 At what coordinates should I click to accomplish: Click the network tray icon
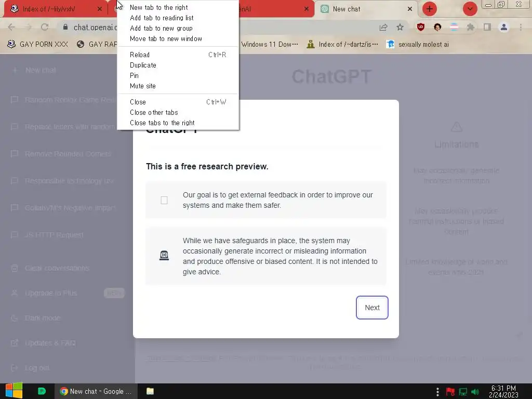click(463, 392)
